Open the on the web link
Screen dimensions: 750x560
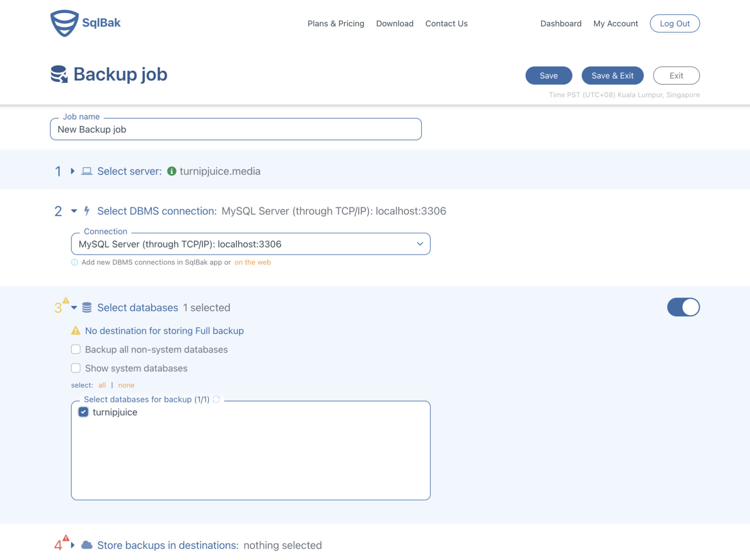point(252,262)
